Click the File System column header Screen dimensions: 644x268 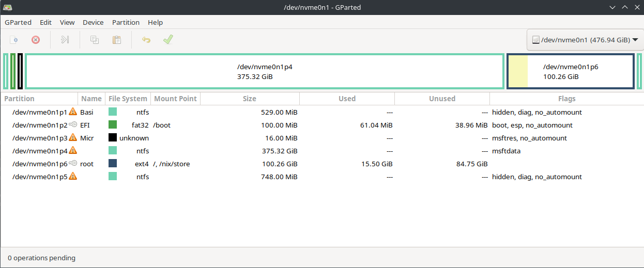[x=128, y=99]
